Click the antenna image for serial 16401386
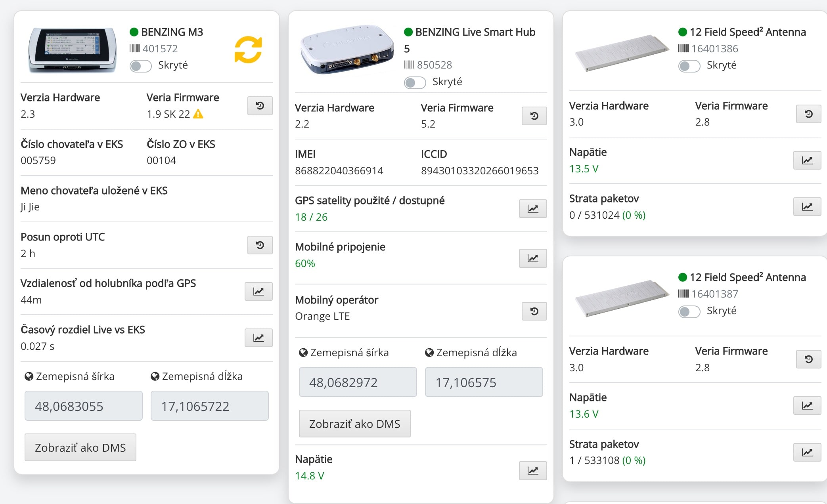This screenshot has width=827, height=504. 622,53
